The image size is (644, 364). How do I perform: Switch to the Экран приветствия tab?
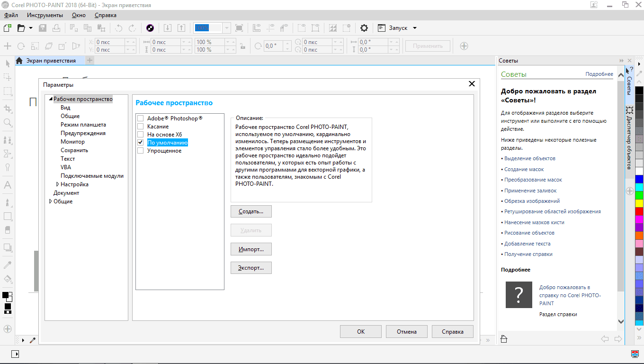[50, 61]
